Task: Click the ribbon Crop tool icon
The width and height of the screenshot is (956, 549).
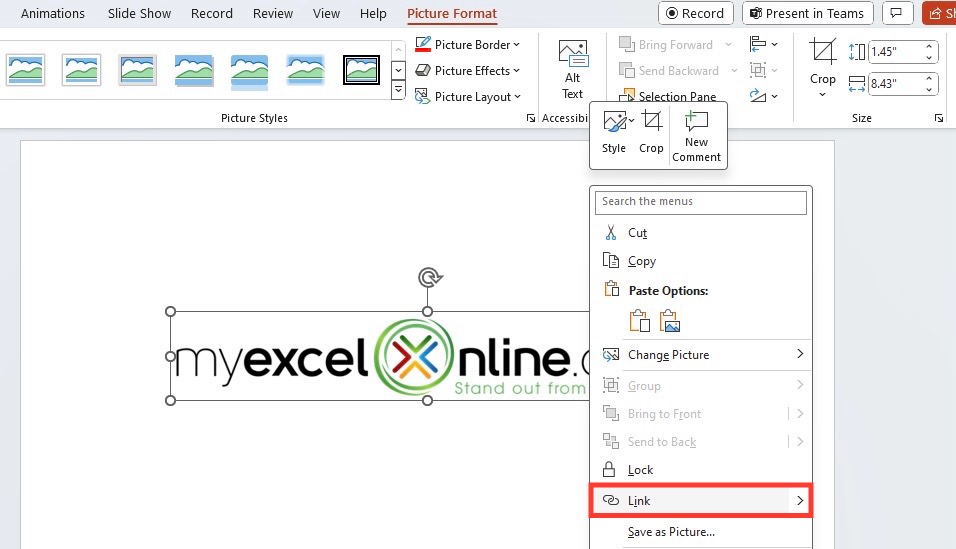Action: 822,51
